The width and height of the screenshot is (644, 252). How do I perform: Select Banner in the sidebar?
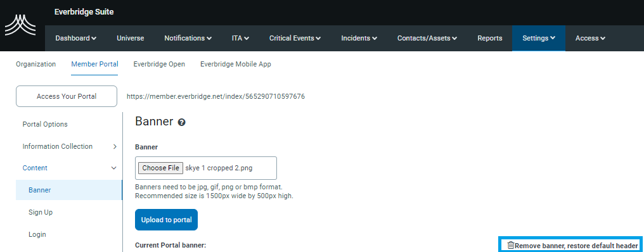pos(69,190)
